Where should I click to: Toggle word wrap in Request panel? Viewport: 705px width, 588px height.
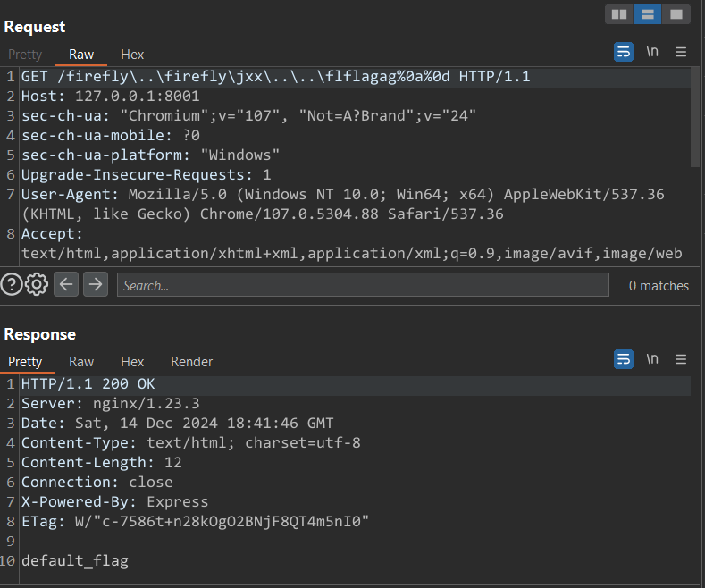pos(624,52)
